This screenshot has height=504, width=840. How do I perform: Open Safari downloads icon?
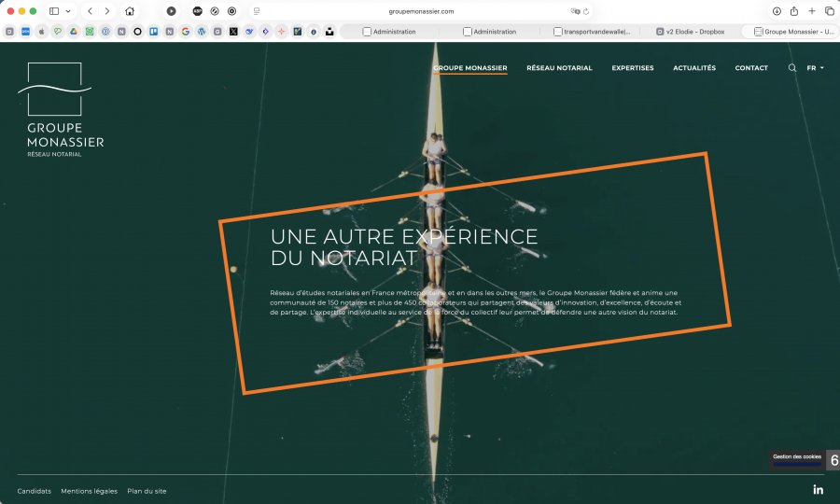click(777, 11)
